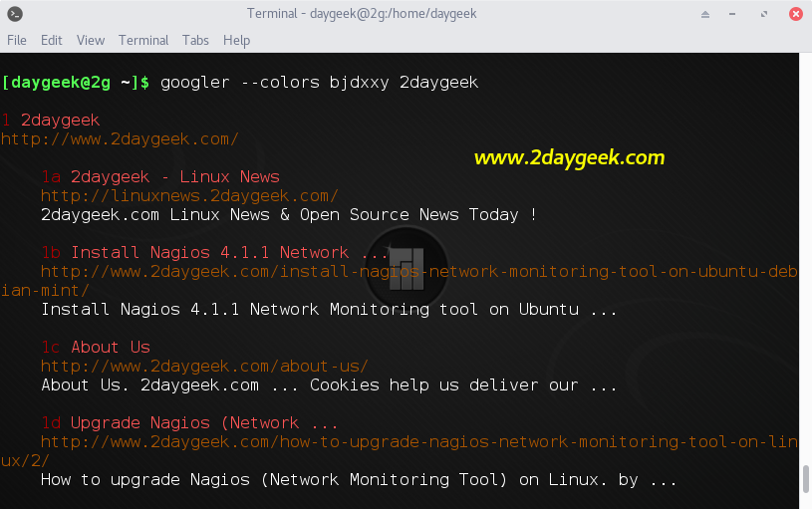Screen dimensions: 812x509
Task: Click the 2daygeek.com/about-us/ URL
Action: (x=204, y=367)
